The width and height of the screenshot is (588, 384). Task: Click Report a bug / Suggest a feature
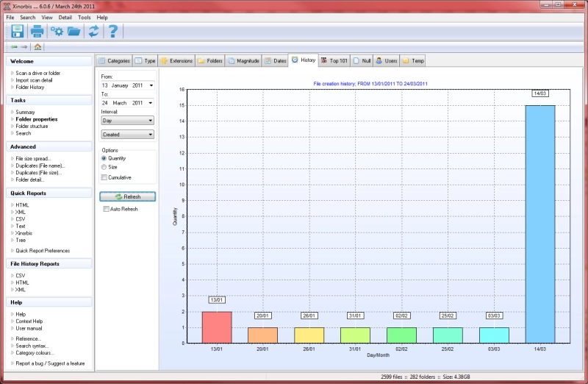(50, 363)
